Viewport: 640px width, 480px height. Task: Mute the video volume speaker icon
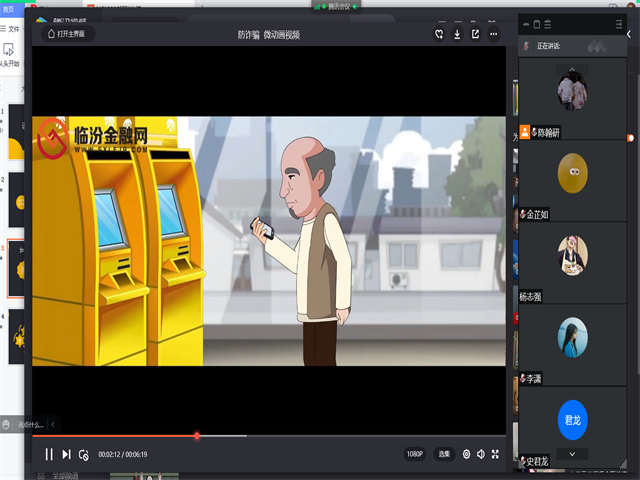pyautogui.click(x=481, y=454)
